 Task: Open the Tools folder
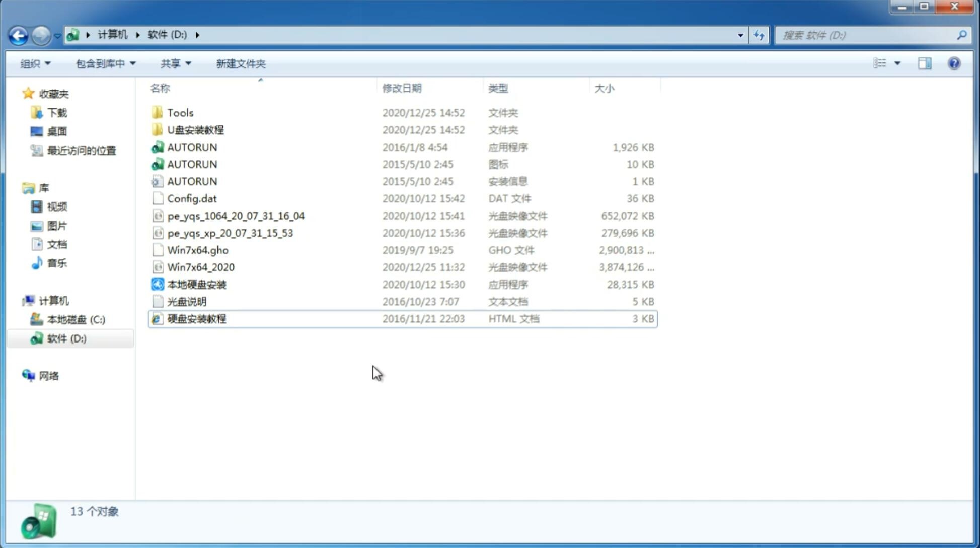pyautogui.click(x=180, y=112)
